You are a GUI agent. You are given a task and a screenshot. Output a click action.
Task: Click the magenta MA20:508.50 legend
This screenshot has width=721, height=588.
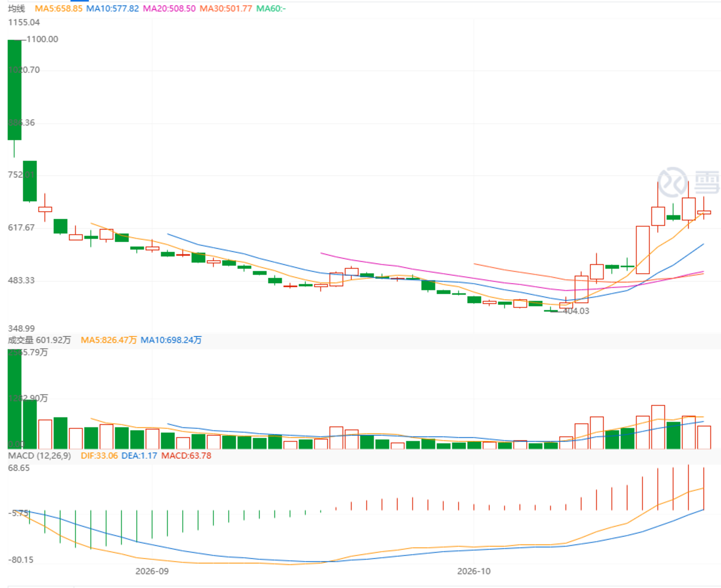pos(169,9)
